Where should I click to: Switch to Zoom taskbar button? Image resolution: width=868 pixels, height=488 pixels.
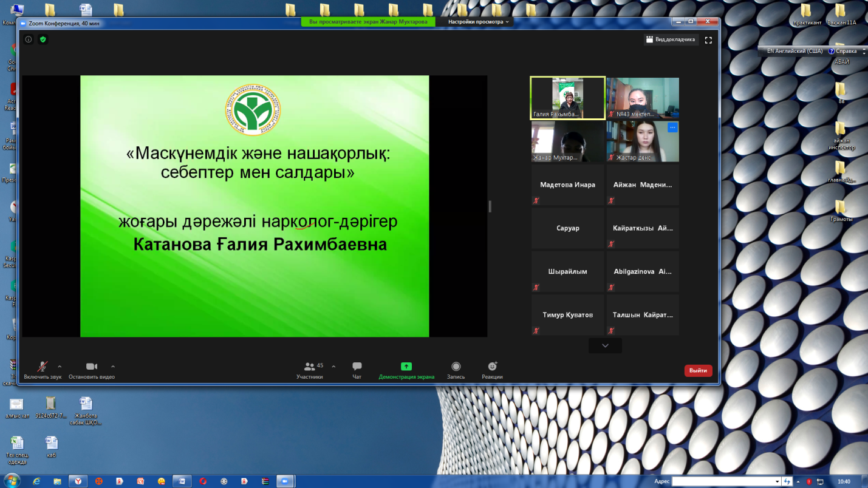[x=285, y=481]
